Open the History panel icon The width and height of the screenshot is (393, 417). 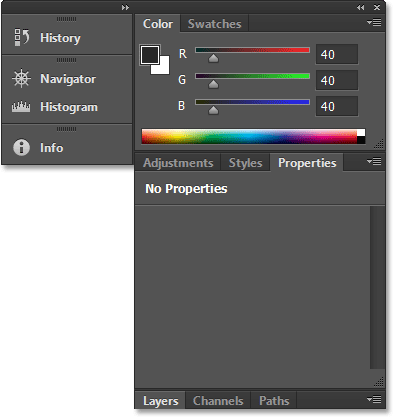tap(22, 37)
